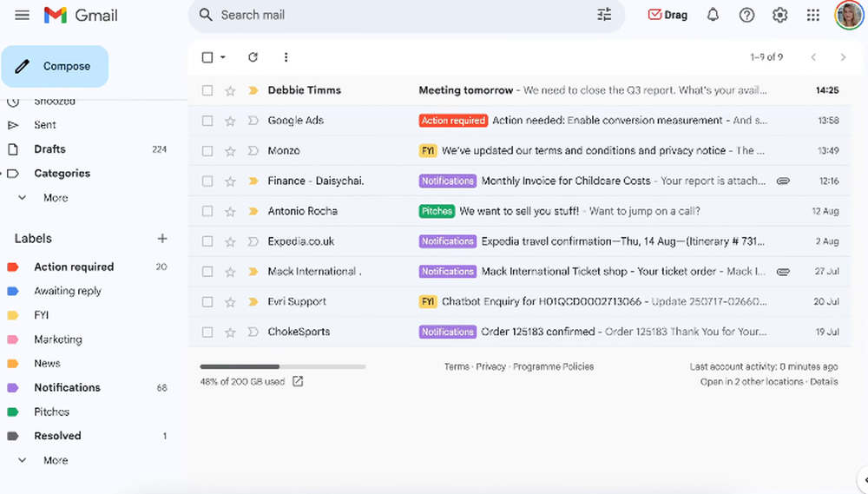Toggle importance marker on Evri Support email

(253, 302)
